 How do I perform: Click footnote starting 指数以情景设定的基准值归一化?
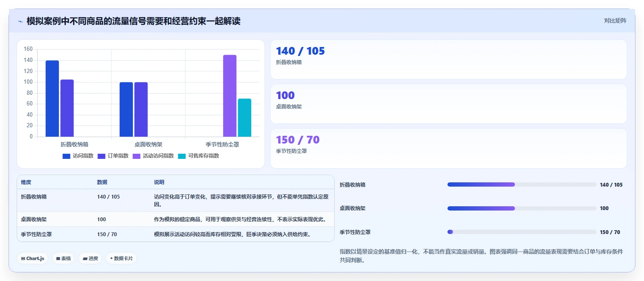click(x=481, y=256)
